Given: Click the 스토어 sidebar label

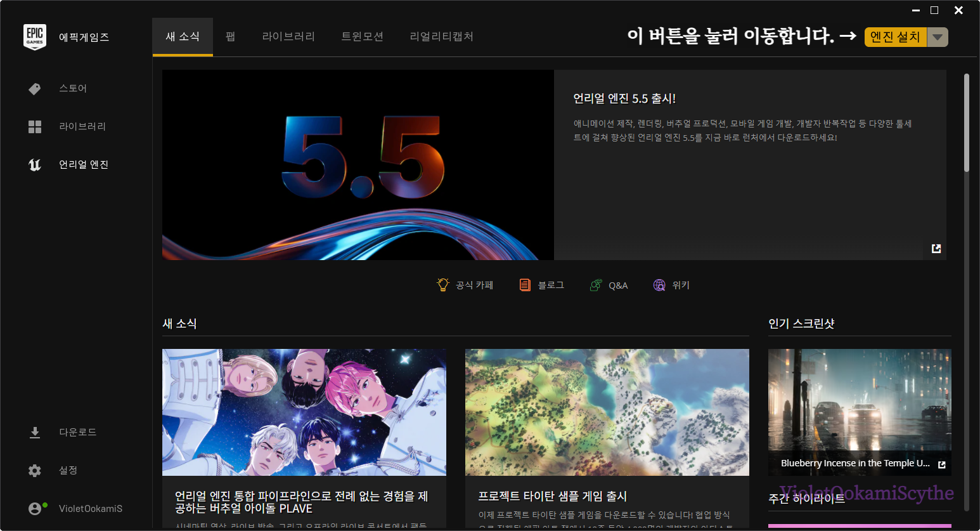Looking at the screenshot, I should 73,89.
